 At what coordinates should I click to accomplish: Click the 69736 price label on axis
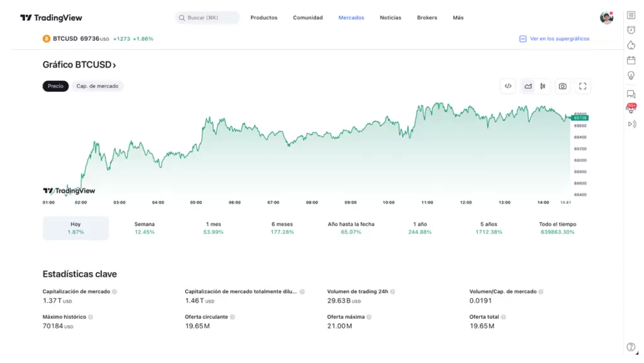click(x=580, y=118)
